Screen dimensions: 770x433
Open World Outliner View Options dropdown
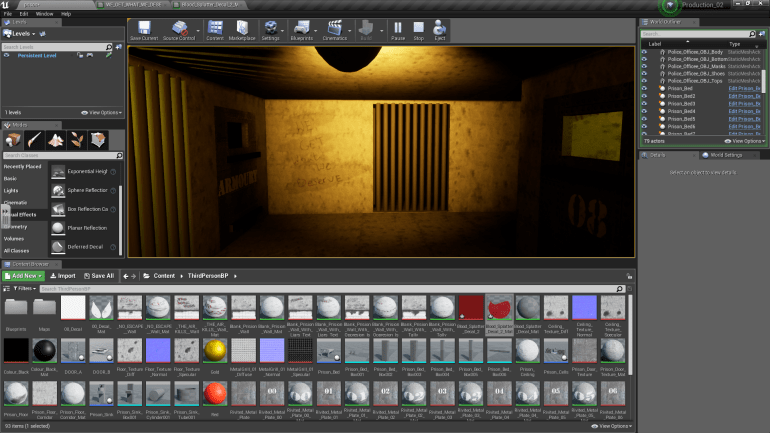745,141
